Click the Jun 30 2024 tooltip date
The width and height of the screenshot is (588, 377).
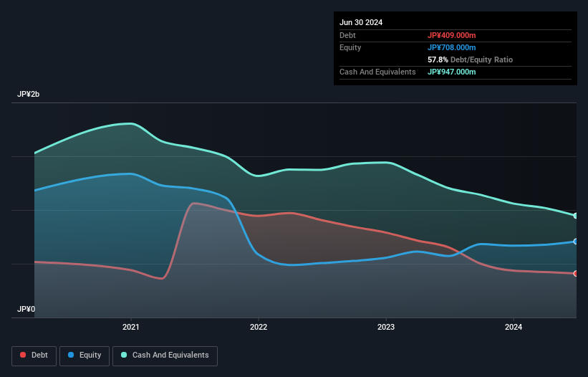361,22
